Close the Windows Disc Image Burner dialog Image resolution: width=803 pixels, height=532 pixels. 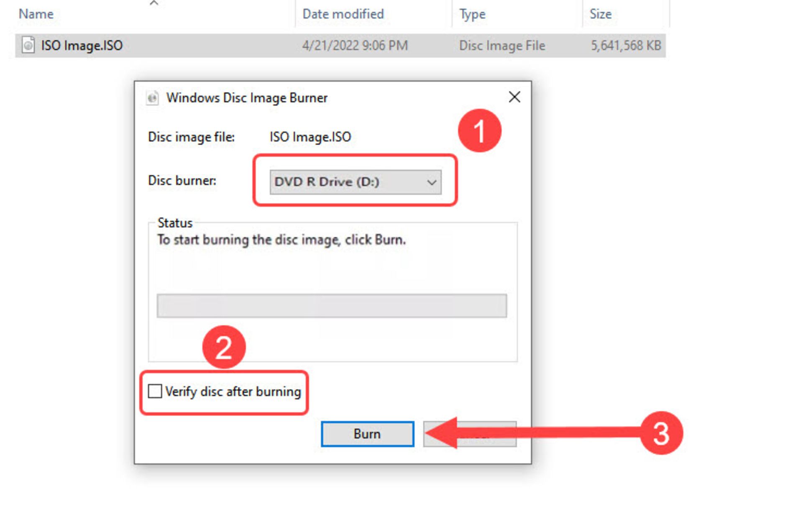(x=514, y=97)
